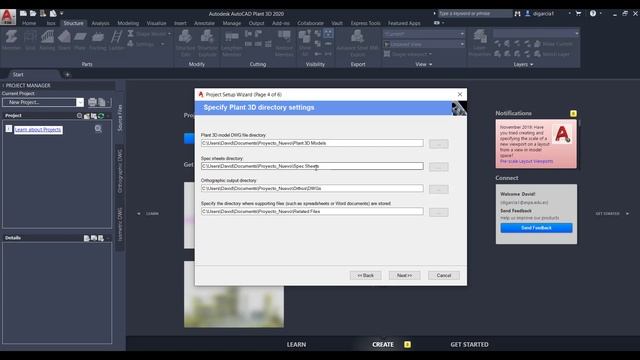
Task: Expand the Settings dropdown in Parts
Action: click(x=162, y=44)
